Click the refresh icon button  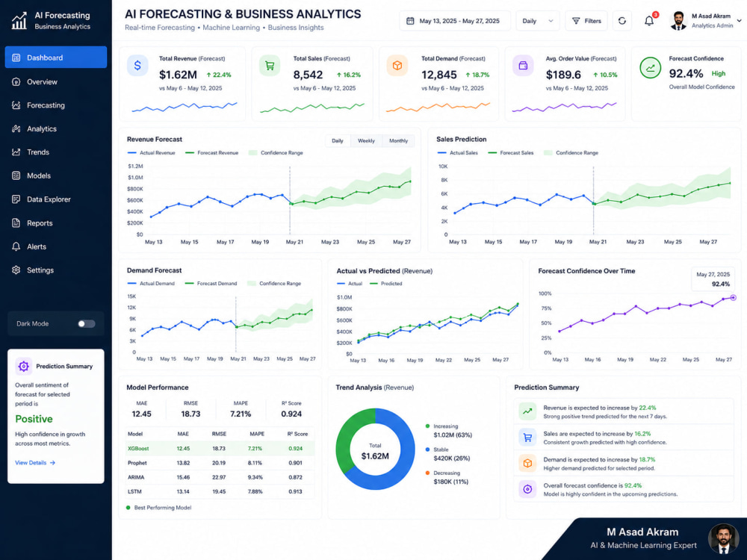coord(622,21)
